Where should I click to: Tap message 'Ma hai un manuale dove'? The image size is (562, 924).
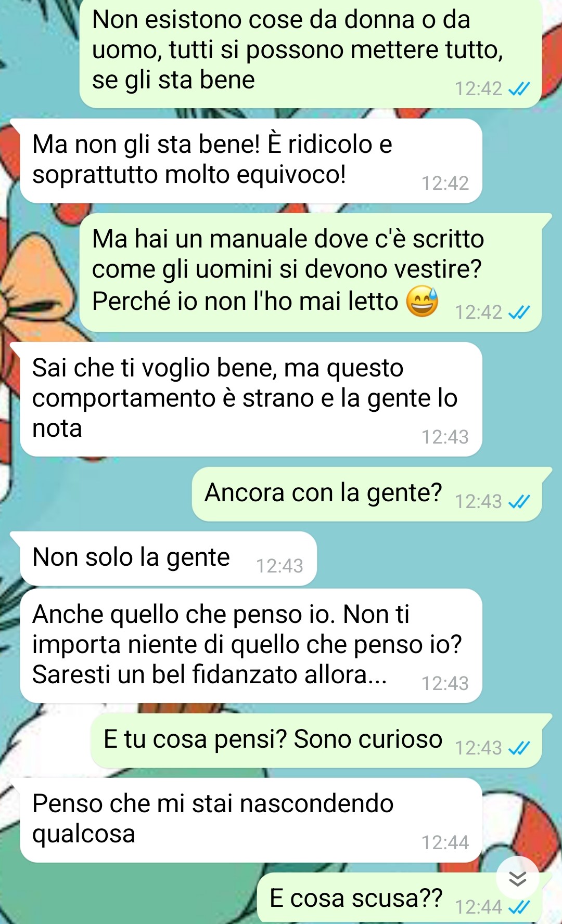coord(311,272)
